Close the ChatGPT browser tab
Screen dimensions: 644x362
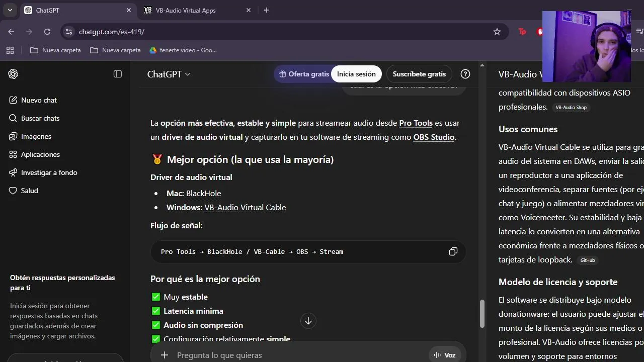pos(129,10)
